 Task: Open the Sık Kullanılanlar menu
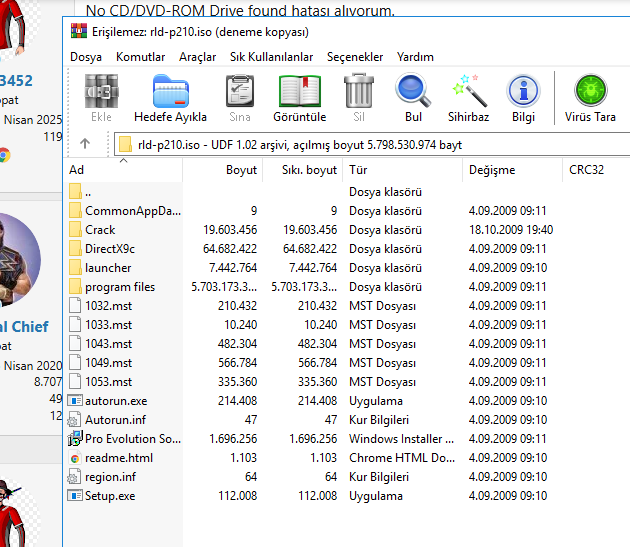pos(272,57)
